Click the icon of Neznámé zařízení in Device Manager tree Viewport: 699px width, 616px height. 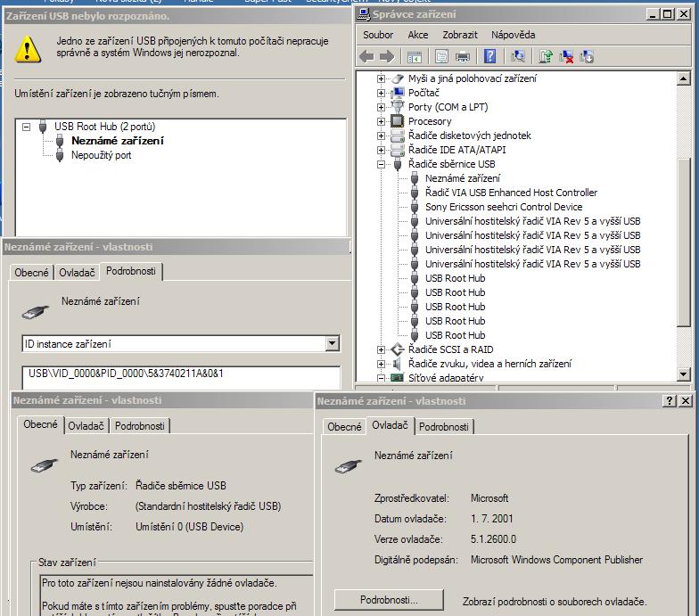click(415, 178)
